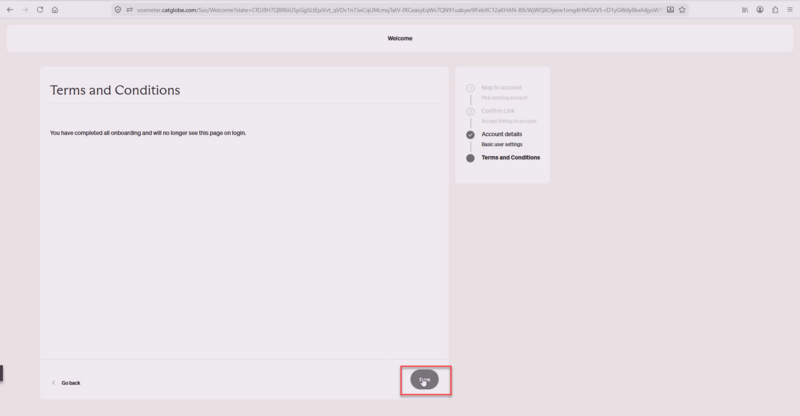800x416 pixels.
Task: Click the address bar URL field
Action: [x=398, y=10]
